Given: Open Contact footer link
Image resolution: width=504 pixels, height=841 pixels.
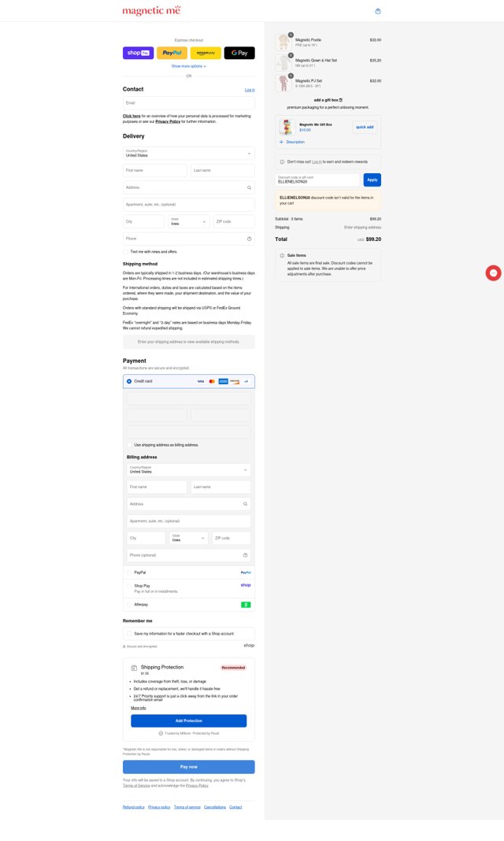Looking at the screenshot, I should tap(236, 807).
